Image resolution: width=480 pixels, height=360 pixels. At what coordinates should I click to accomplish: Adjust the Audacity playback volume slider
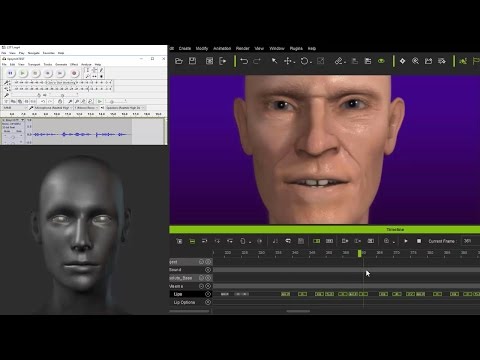coord(62,95)
